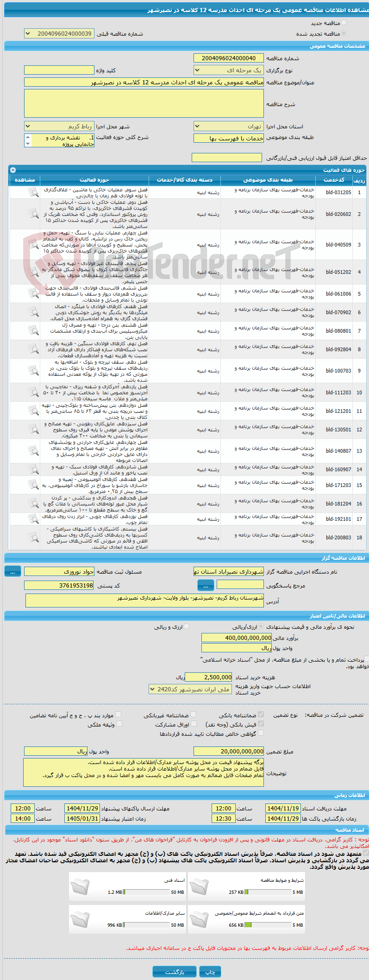Image resolution: width=369 pixels, height=980 pixels.
Task: Click the بازگشت button
Action: point(175,972)
